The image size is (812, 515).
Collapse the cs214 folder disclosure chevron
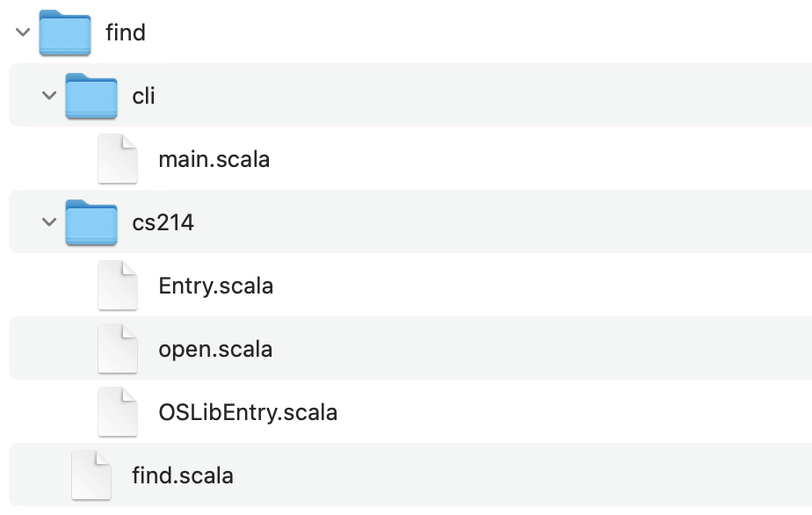click(x=49, y=222)
